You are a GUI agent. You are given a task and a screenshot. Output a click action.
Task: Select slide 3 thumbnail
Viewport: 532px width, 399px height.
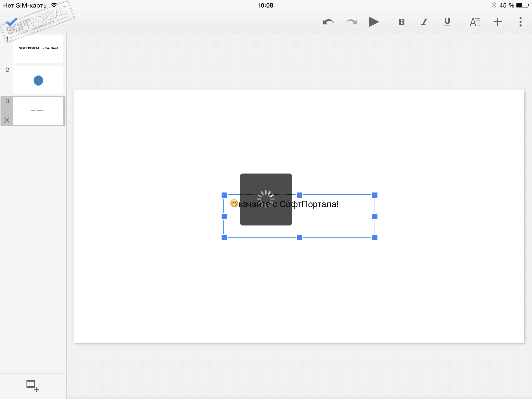click(x=38, y=111)
